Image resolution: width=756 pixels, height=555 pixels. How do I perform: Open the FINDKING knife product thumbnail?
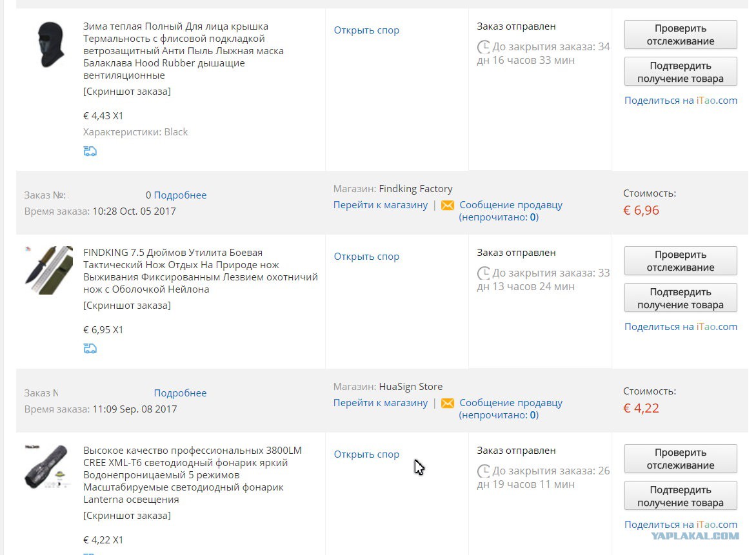pyautogui.click(x=48, y=270)
